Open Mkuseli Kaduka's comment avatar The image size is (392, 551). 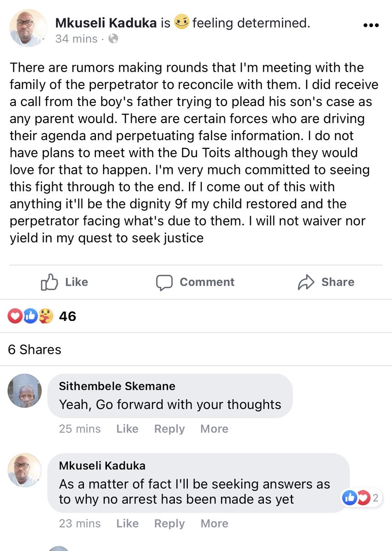click(x=25, y=471)
